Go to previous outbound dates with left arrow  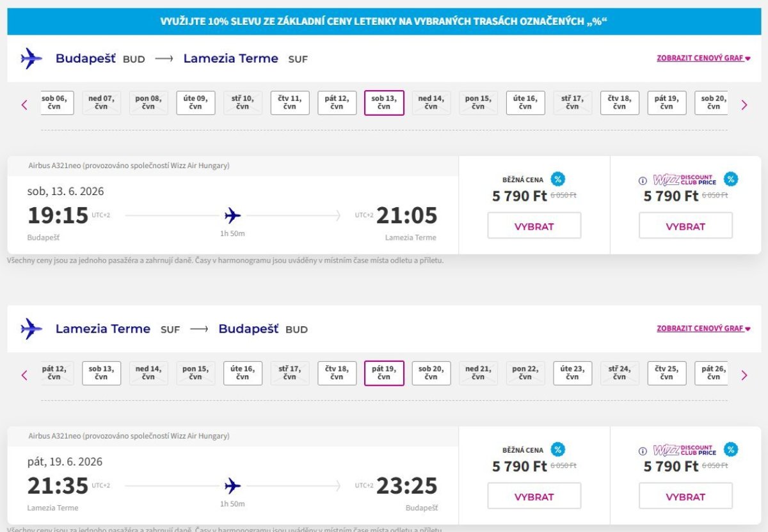[25, 105]
